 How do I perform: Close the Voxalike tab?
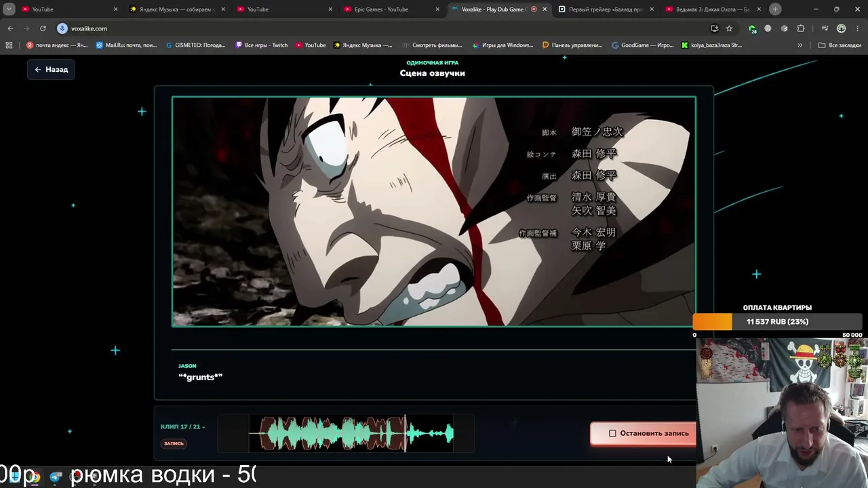pos(544,9)
